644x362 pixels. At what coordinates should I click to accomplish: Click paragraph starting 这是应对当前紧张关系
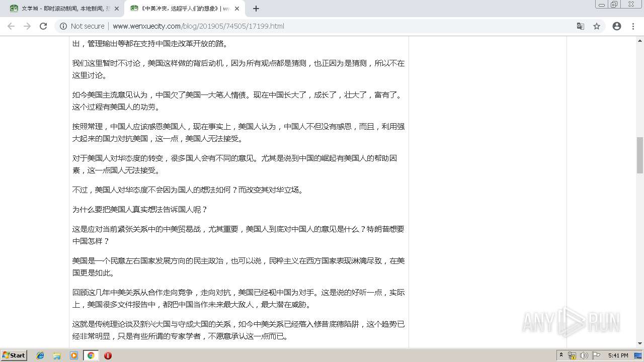click(238, 235)
